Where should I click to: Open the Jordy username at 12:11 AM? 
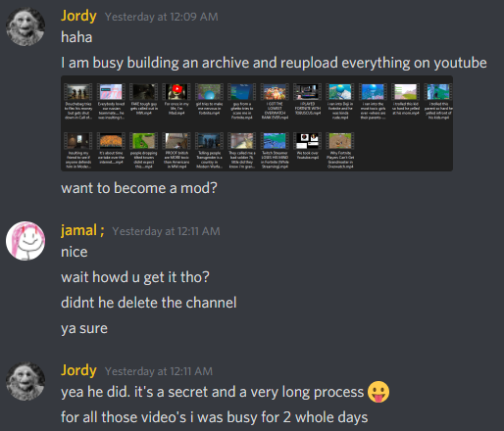[x=78, y=370]
